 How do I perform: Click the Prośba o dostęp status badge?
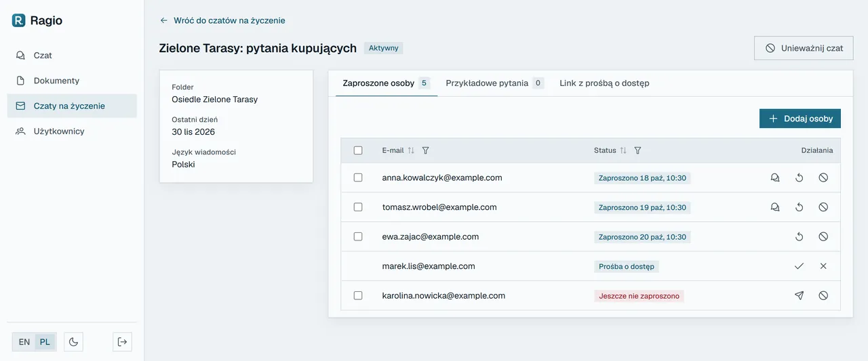(627, 266)
